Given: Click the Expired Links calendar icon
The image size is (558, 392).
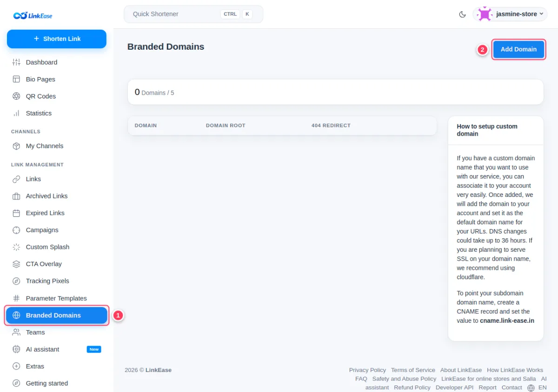Looking at the screenshot, I should [16, 213].
